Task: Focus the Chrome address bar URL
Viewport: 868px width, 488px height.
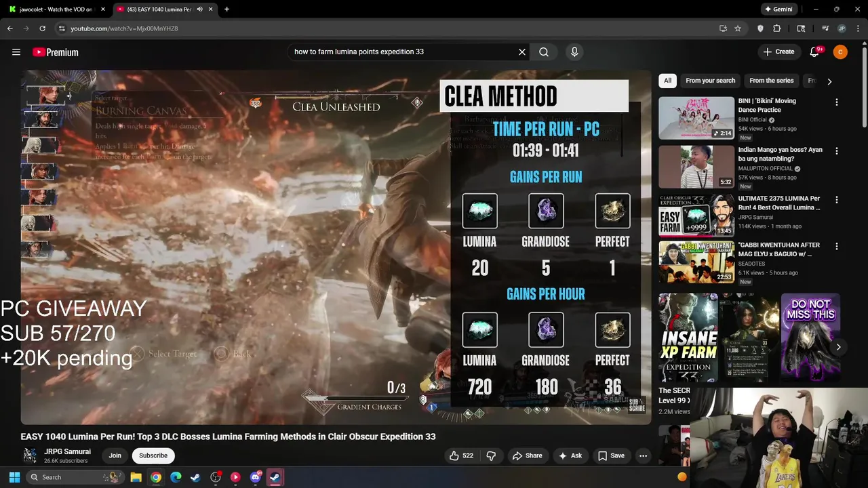Action: click(124, 28)
